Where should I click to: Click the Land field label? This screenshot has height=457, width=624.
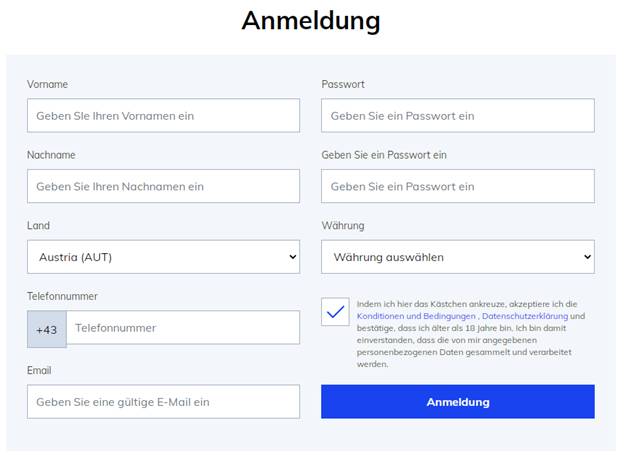coord(39,226)
